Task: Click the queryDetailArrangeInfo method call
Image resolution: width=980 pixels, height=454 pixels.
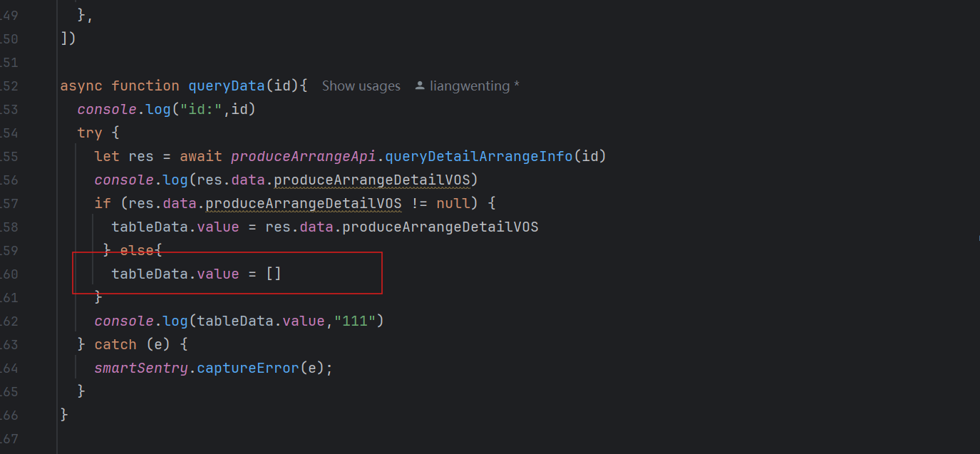Action: [x=479, y=156]
